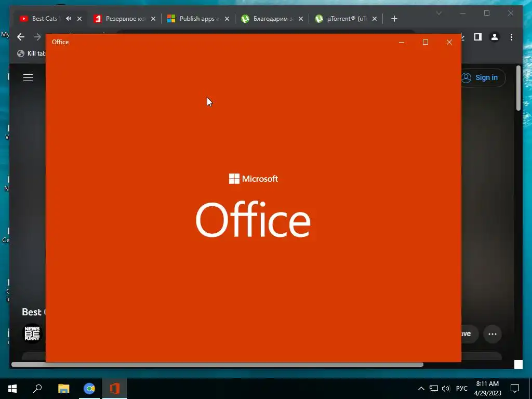Maximize the Office window
This screenshot has height=399, width=532.
click(x=425, y=42)
